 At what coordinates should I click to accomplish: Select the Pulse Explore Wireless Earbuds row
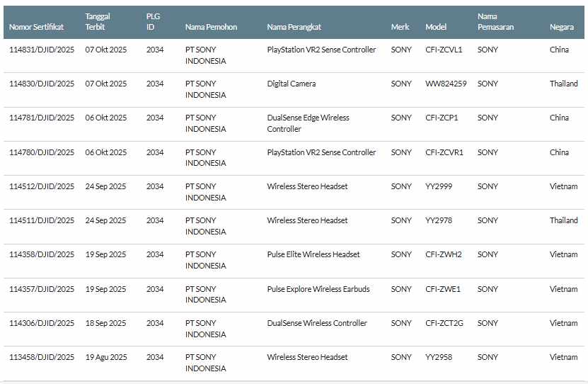click(x=318, y=289)
